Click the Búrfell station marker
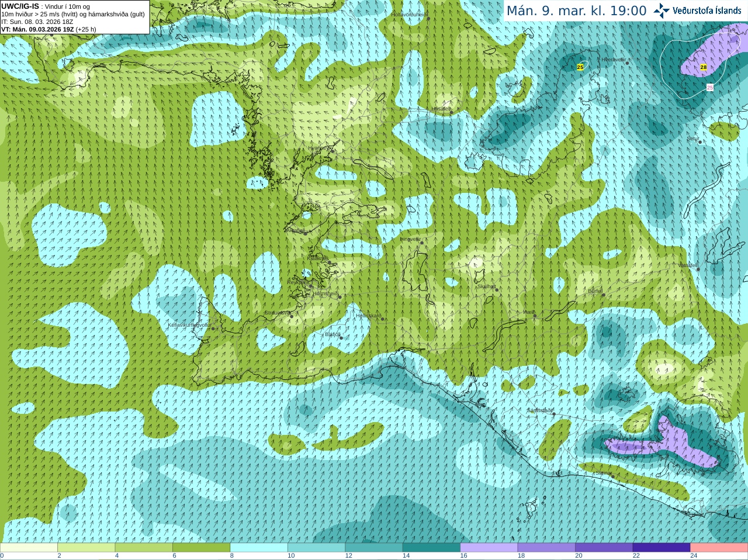This screenshot has height=560, width=748. 604,294
